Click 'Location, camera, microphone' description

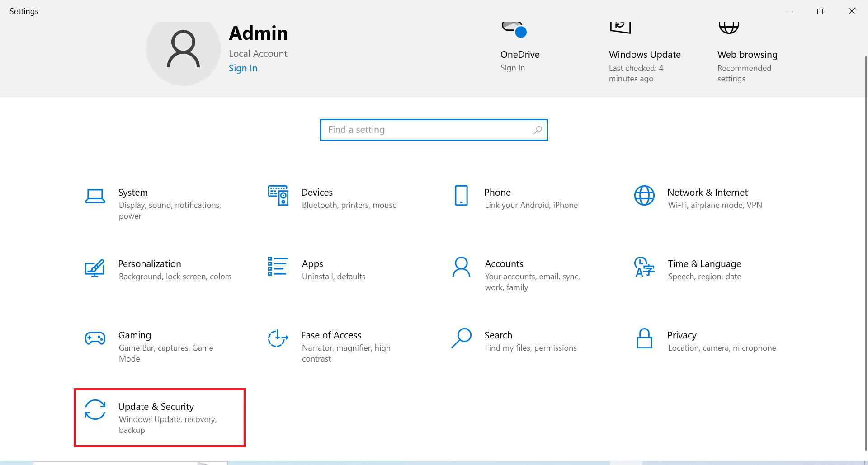click(x=722, y=348)
